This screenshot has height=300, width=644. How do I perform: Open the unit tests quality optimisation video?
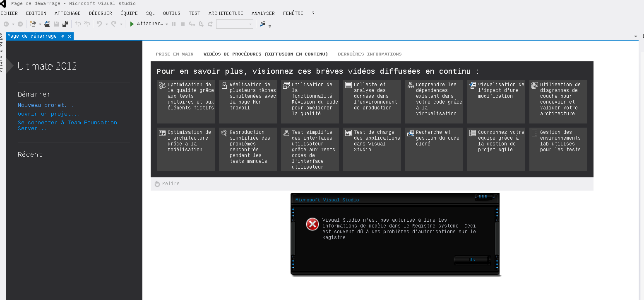click(x=186, y=102)
